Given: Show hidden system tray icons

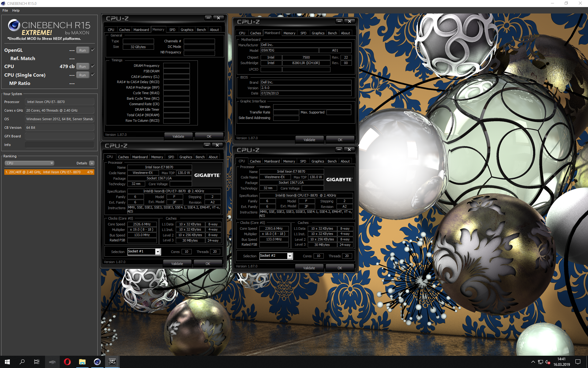Looking at the screenshot, I should pyautogui.click(x=533, y=362).
